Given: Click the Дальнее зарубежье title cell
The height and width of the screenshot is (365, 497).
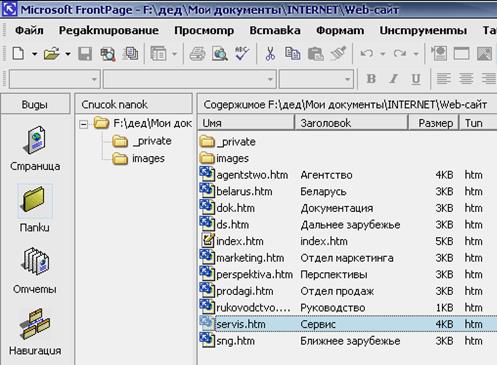Looking at the screenshot, I should click(x=350, y=225).
